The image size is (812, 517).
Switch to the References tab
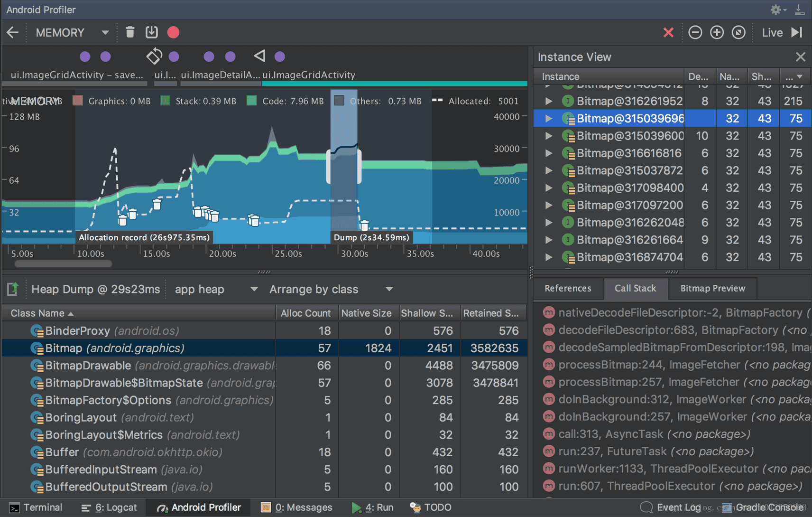click(x=568, y=288)
